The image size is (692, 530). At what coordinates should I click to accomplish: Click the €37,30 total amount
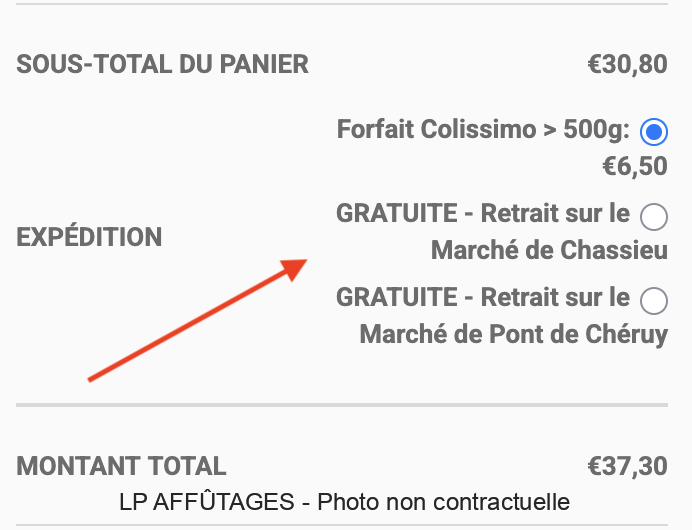(627, 466)
